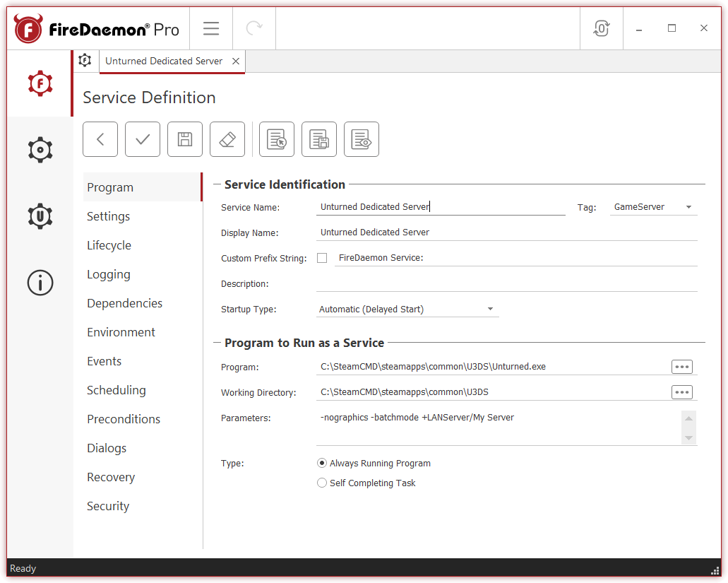Open the U gear sidebar icon
The image size is (728, 583).
pyautogui.click(x=40, y=216)
